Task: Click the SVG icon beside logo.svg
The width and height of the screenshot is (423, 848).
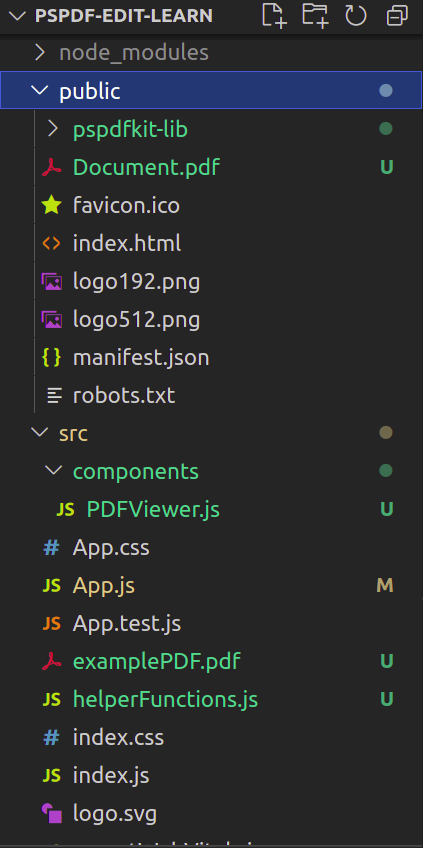Action: tap(51, 813)
